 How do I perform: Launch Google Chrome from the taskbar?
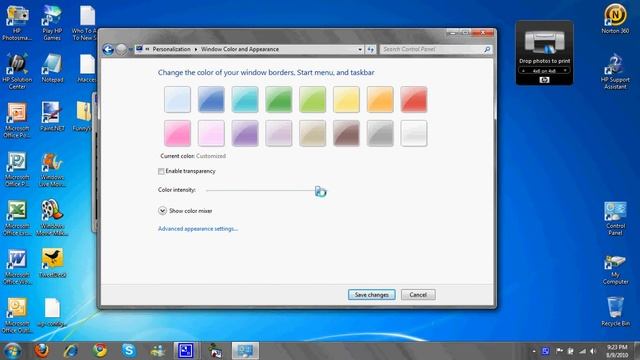click(x=100, y=351)
